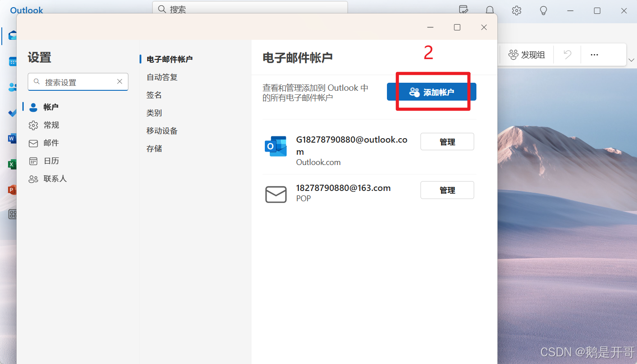The height and width of the screenshot is (364, 637).
Task: Click the Word app icon in left rail
Action: pyautogui.click(x=12, y=139)
